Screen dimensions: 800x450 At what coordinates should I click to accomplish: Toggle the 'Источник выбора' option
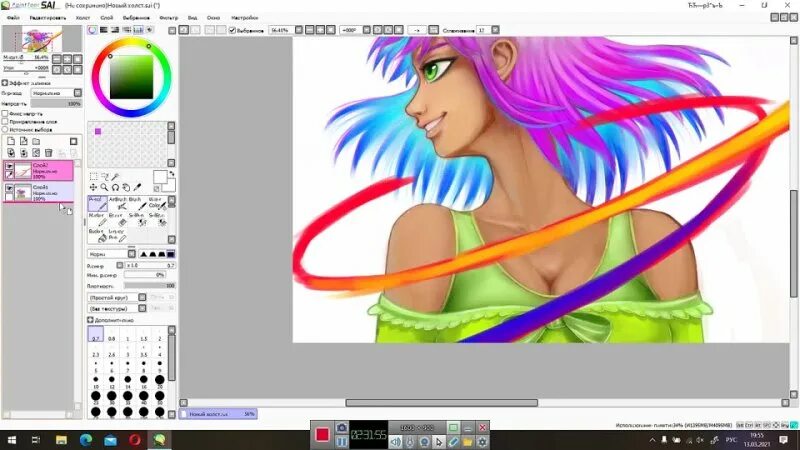coord(5,130)
